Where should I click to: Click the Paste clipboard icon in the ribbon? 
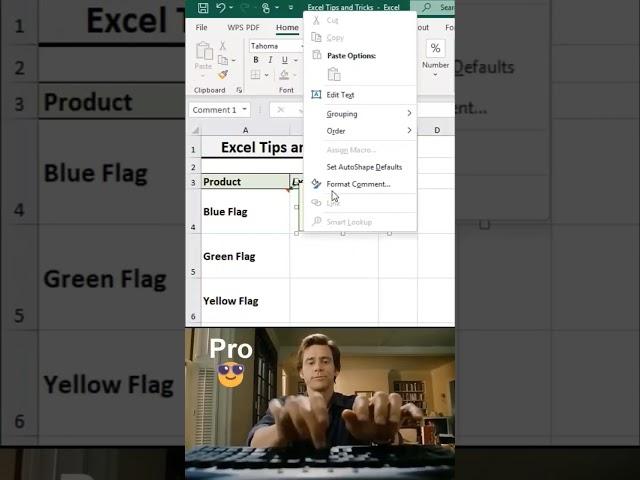click(x=204, y=51)
